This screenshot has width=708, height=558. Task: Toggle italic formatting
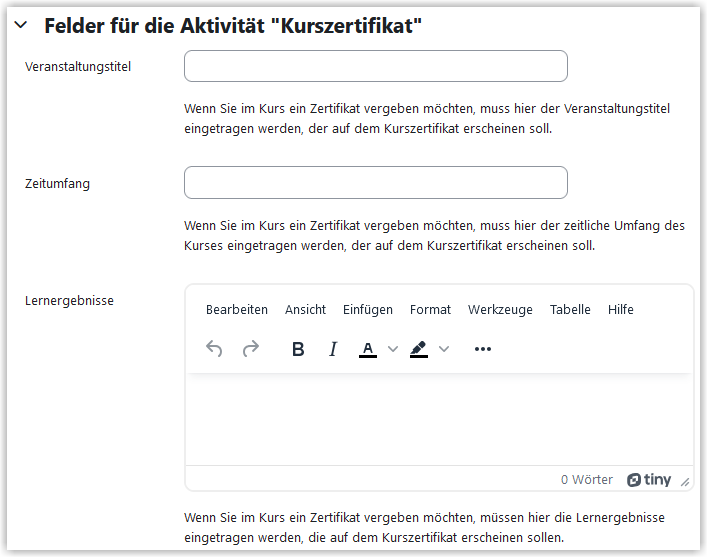click(333, 349)
